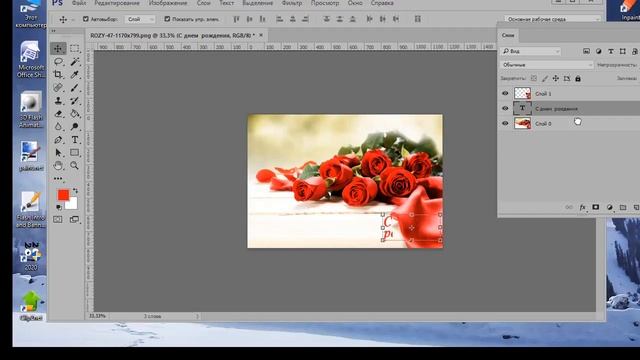Reset default foreground and background colors
Image resolution: width=640 pixels, height=360 pixels.
tap(59, 207)
